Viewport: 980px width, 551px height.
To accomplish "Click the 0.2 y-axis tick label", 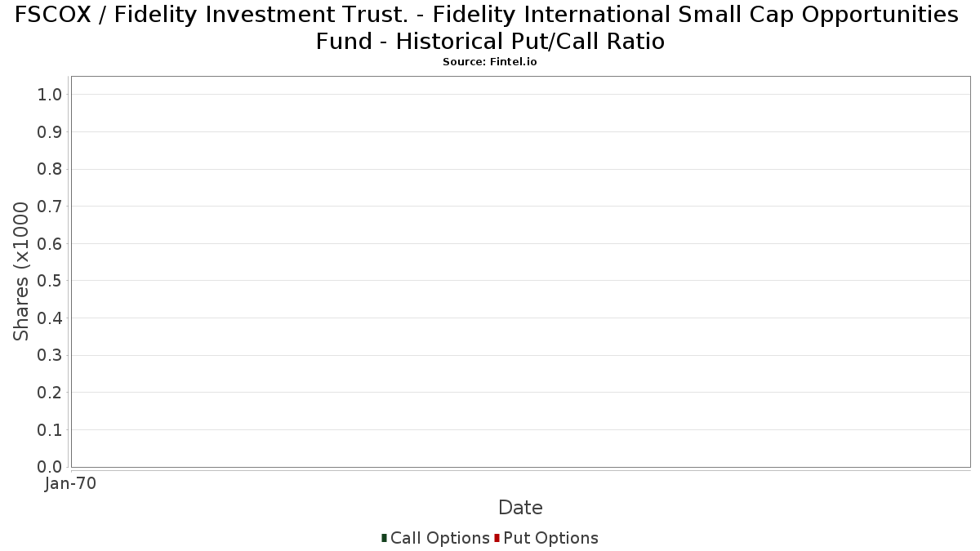I will [50, 393].
